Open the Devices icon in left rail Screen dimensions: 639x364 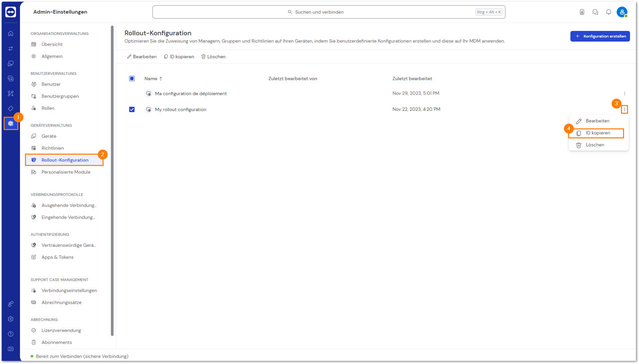[10, 63]
